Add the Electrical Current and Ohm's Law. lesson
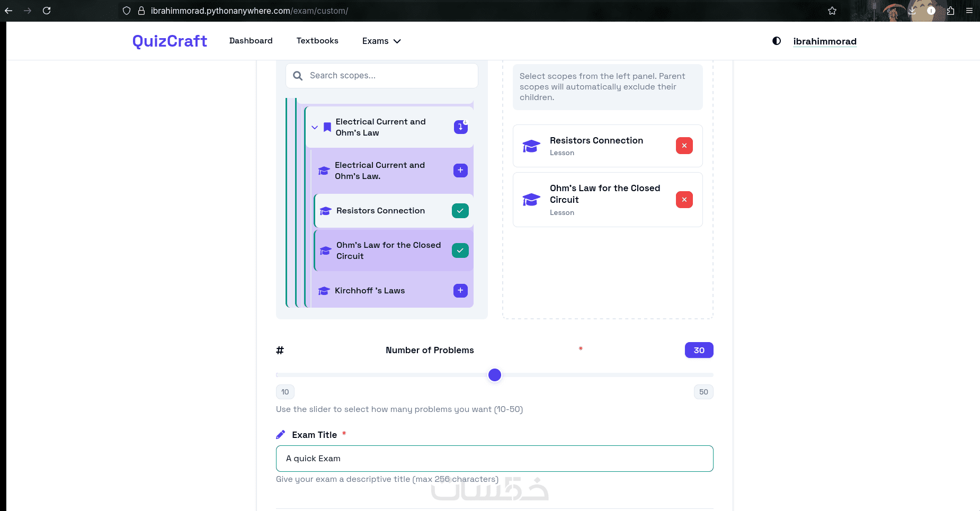 460,171
